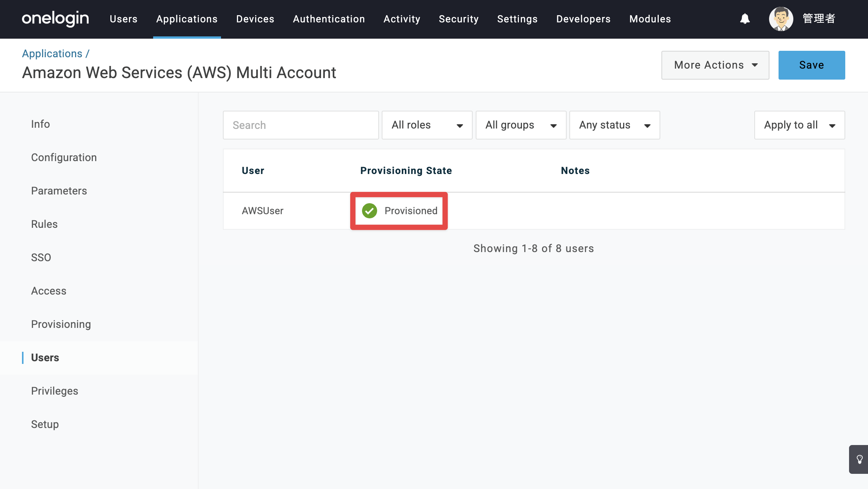Viewport: 868px width, 489px height.
Task: Expand the All groups filter
Action: tap(521, 125)
